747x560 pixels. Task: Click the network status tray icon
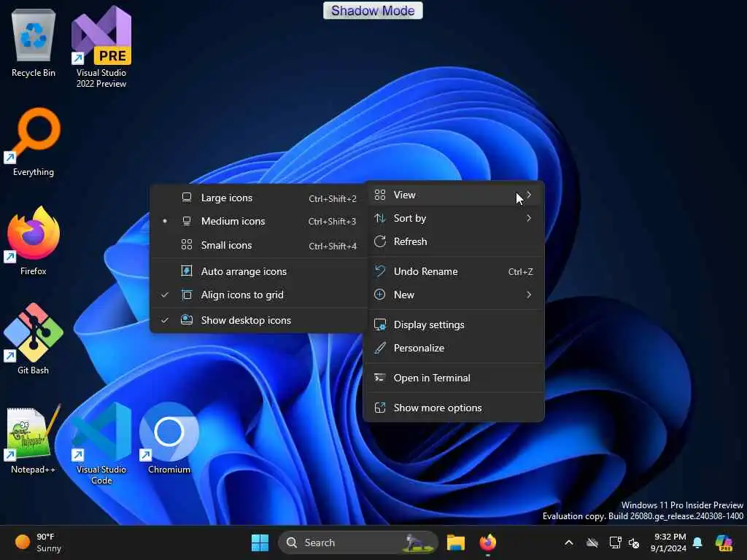(x=615, y=542)
